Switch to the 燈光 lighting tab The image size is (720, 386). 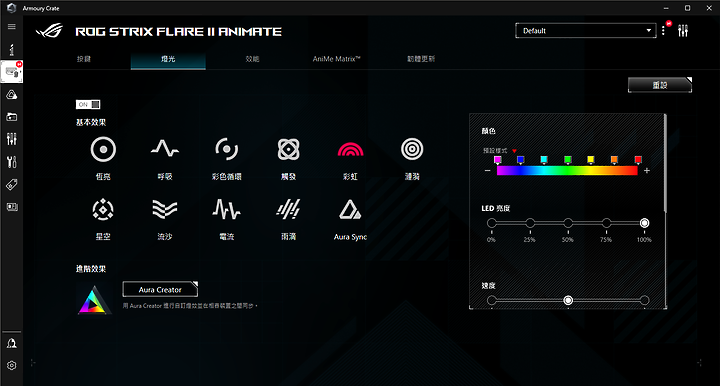pyautogui.click(x=168, y=60)
